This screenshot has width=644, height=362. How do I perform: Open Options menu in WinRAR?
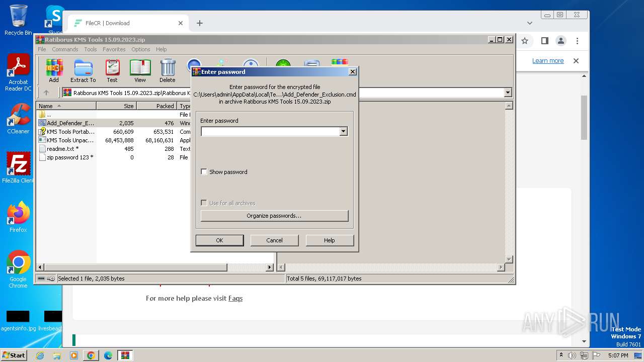[x=141, y=49]
